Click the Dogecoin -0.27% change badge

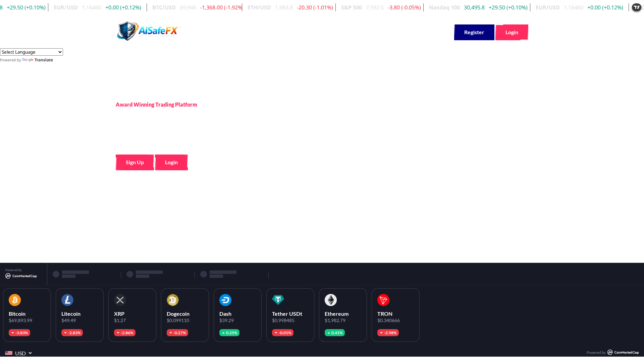pyautogui.click(x=177, y=333)
